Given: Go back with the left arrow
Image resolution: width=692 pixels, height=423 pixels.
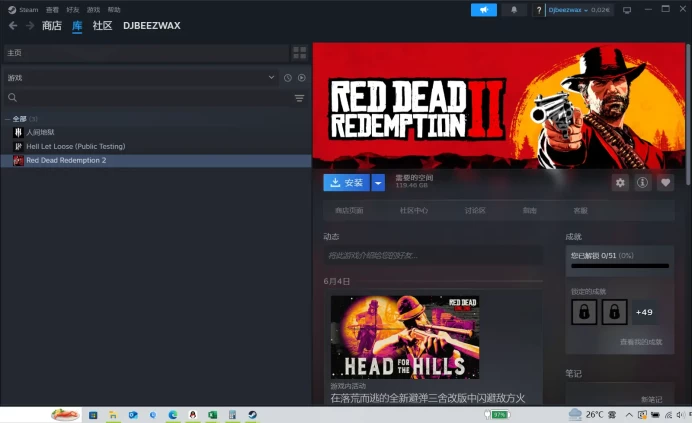Looking at the screenshot, I should (13, 26).
